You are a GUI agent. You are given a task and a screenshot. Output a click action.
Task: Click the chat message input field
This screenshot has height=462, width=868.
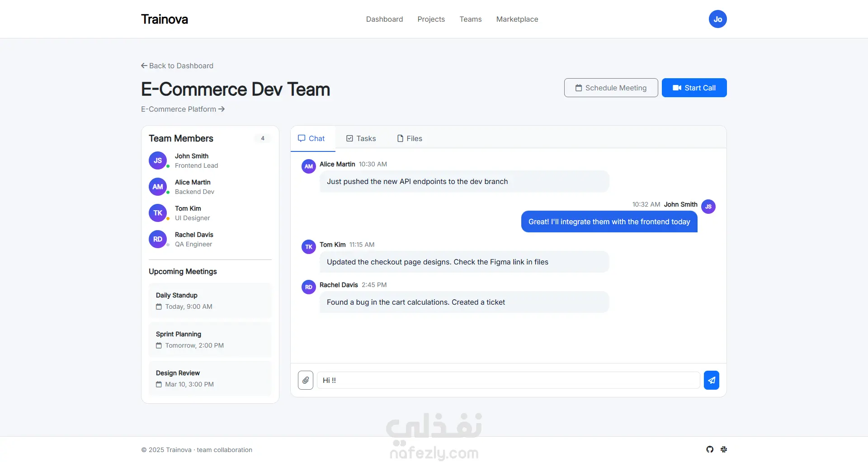coord(508,380)
